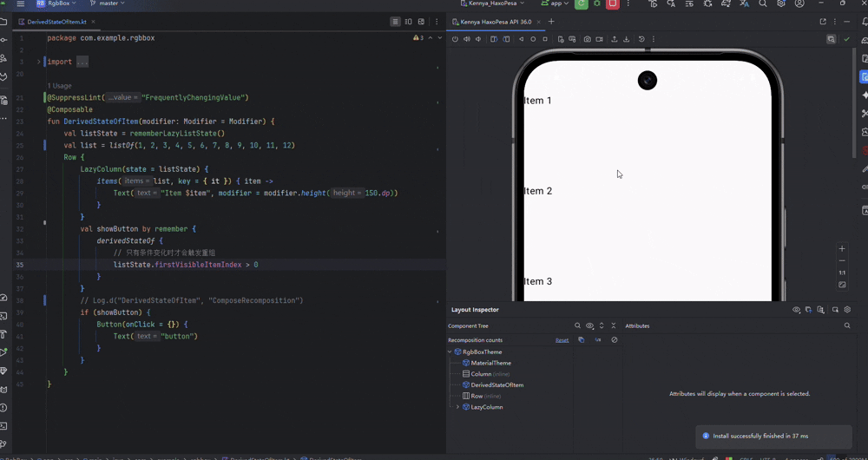
Task: Zoom out the emulator with minus button
Action: pos(842,260)
